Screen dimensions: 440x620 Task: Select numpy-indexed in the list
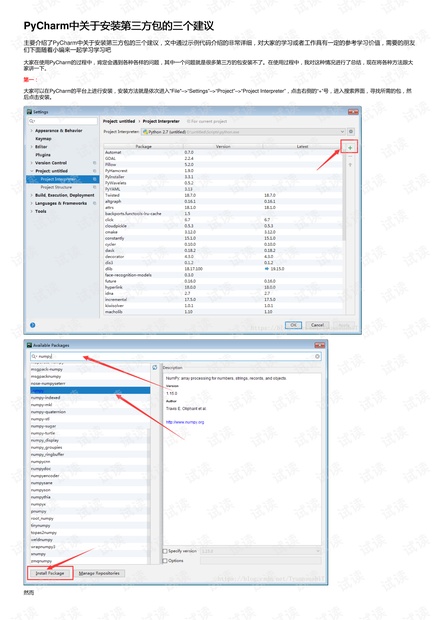(x=90, y=398)
